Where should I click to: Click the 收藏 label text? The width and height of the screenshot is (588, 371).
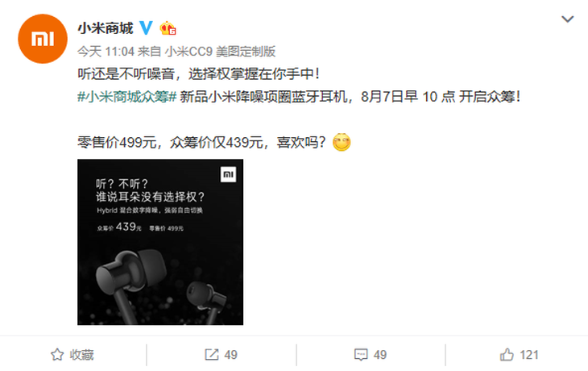pyautogui.click(x=81, y=355)
